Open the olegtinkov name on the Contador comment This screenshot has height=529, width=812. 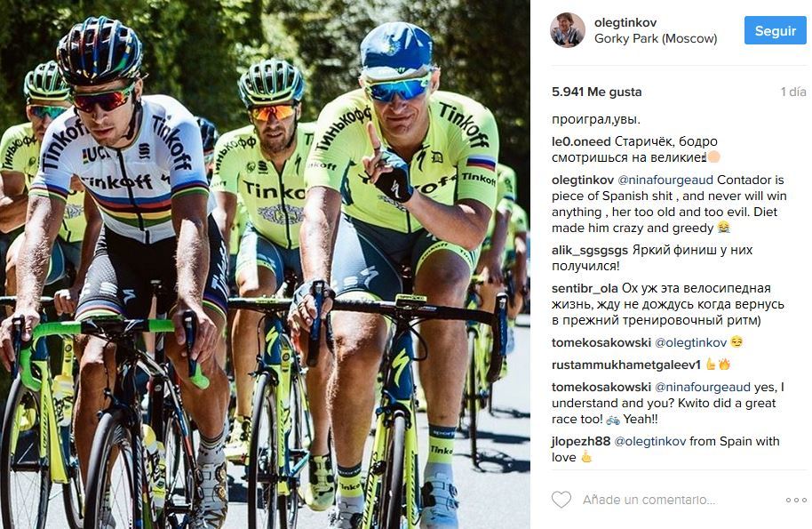(583, 180)
